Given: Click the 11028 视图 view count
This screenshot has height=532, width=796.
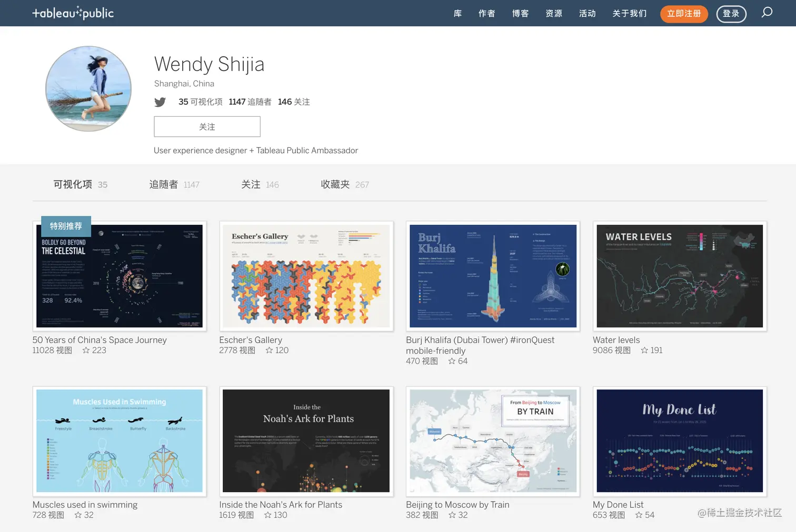Looking at the screenshot, I should click(x=52, y=350).
